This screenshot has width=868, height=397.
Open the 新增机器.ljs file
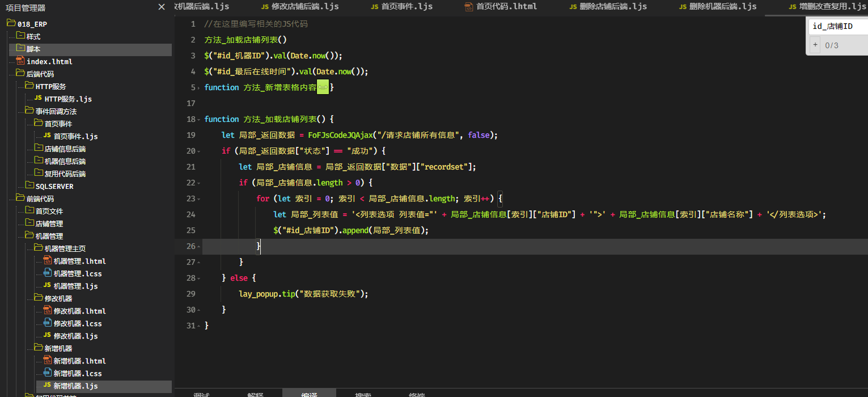(75, 386)
